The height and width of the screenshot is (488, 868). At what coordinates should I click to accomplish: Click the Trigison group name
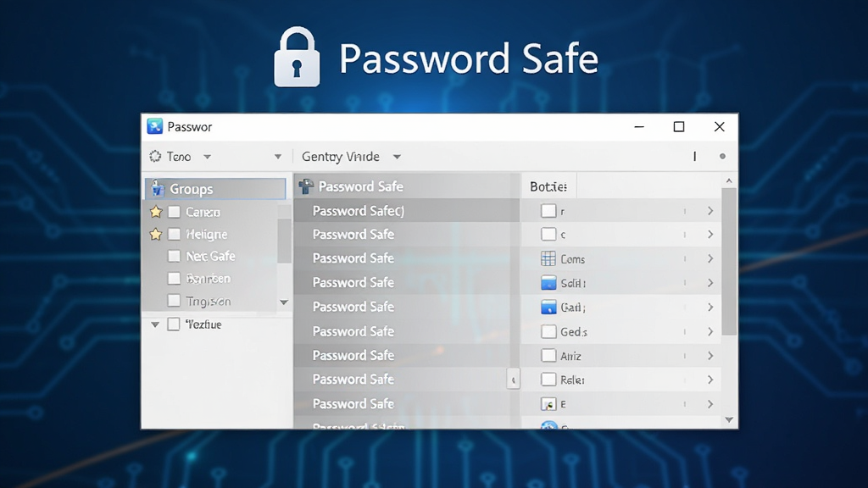pyautogui.click(x=209, y=301)
